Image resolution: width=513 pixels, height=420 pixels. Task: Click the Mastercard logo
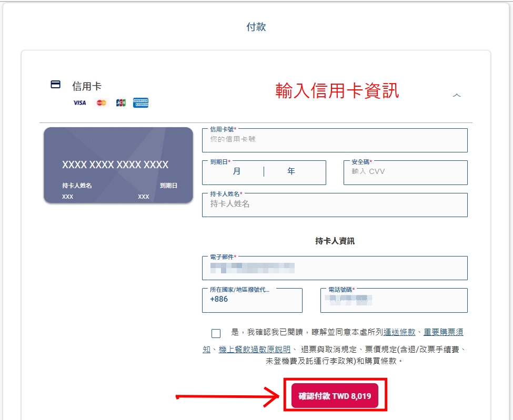point(102,103)
